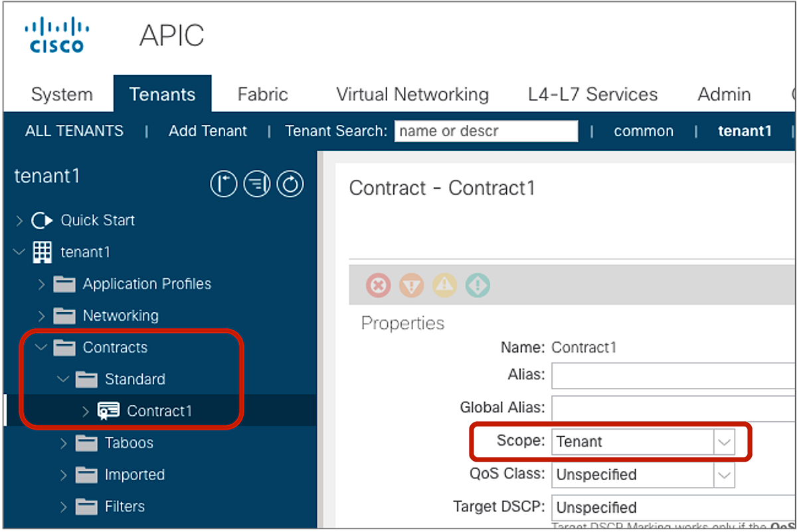This screenshot has width=797, height=532.
Task: Expand the Quick Start node
Action: click(19, 221)
